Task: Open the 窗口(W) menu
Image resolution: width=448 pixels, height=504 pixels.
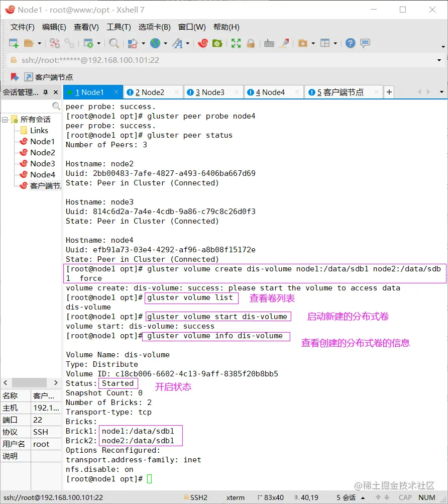Action: tap(192, 27)
